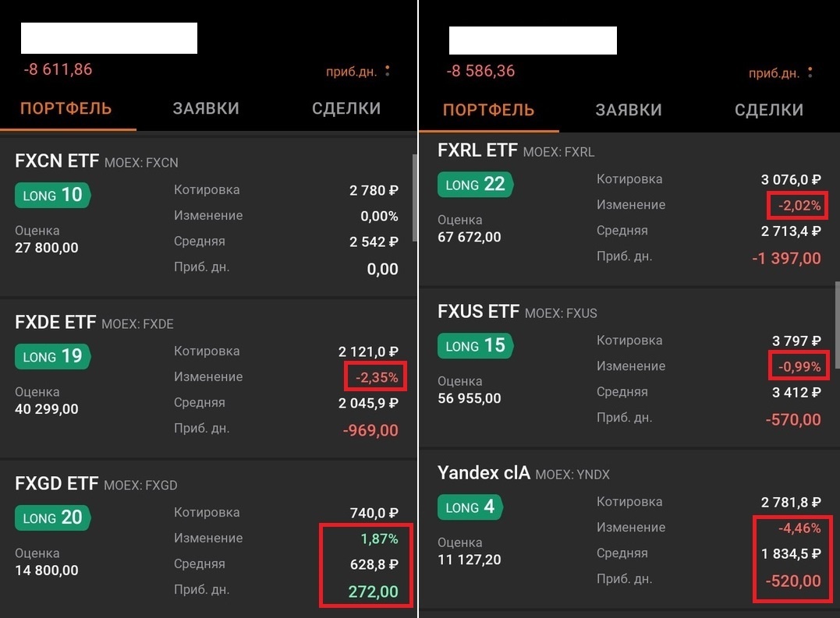Open the FXCN ETF position card
Image resolution: width=840 pixels, height=618 pixels.
coord(207,216)
